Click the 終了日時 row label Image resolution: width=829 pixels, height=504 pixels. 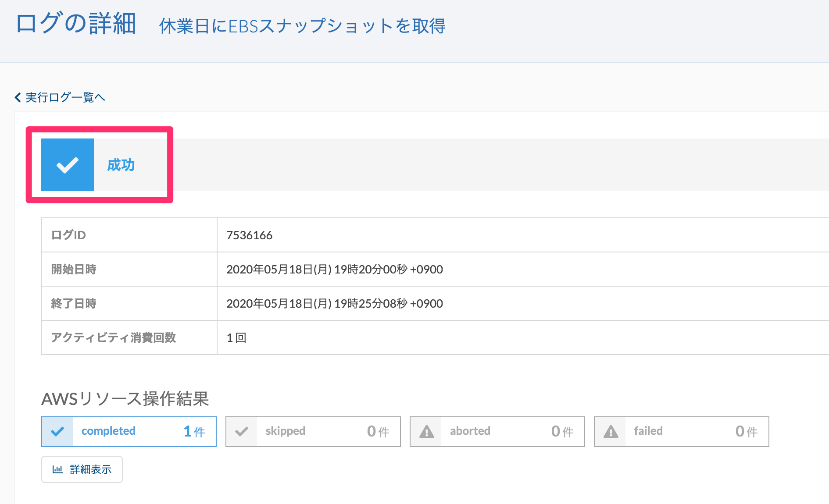[x=74, y=304]
